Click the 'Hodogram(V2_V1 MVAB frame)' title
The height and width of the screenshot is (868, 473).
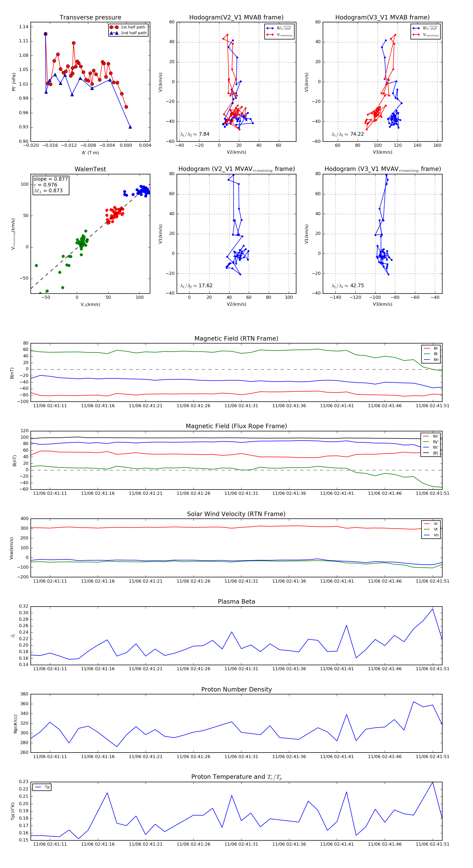click(236, 18)
